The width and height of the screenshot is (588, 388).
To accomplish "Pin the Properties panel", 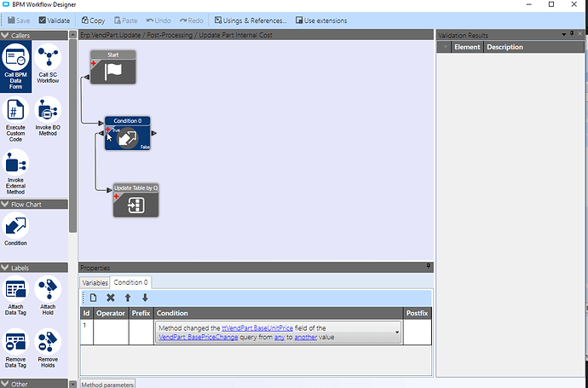I will click(429, 266).
